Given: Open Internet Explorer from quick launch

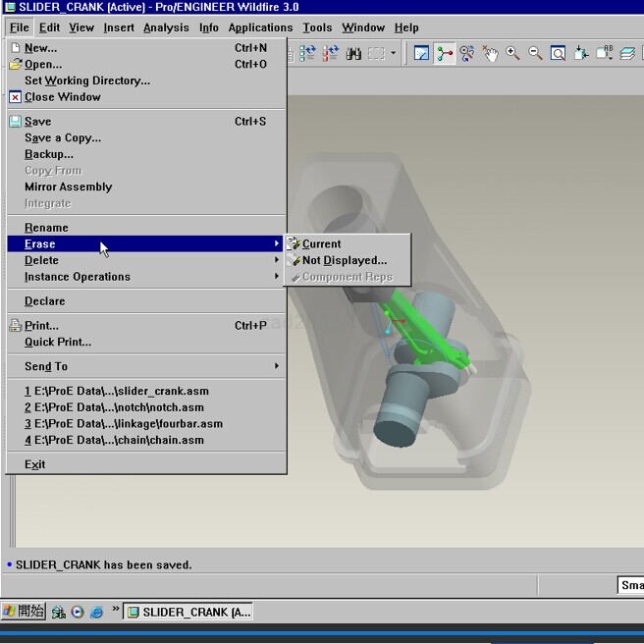Looking at the screenshot, I should tap(96, 612).
